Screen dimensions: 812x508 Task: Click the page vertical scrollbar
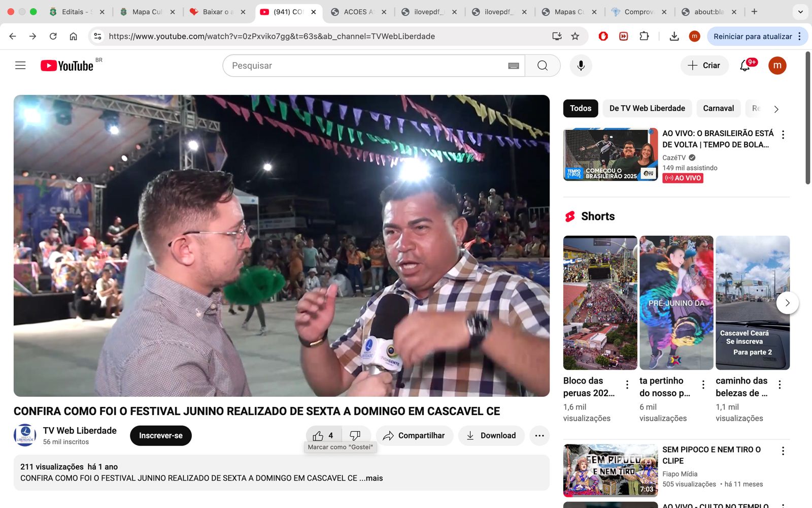(808, 118)
